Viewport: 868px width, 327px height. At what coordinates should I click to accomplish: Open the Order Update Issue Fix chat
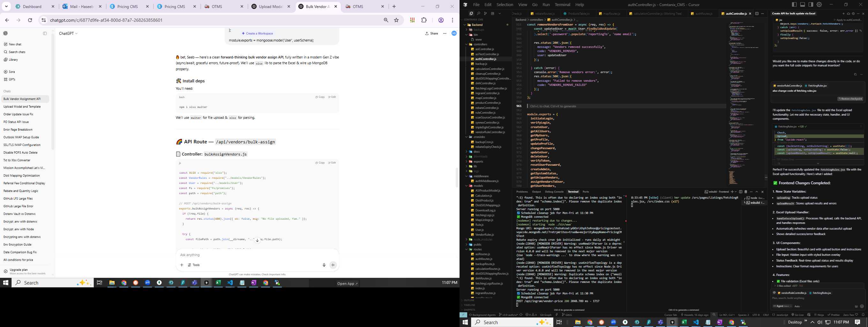point(18,114)
